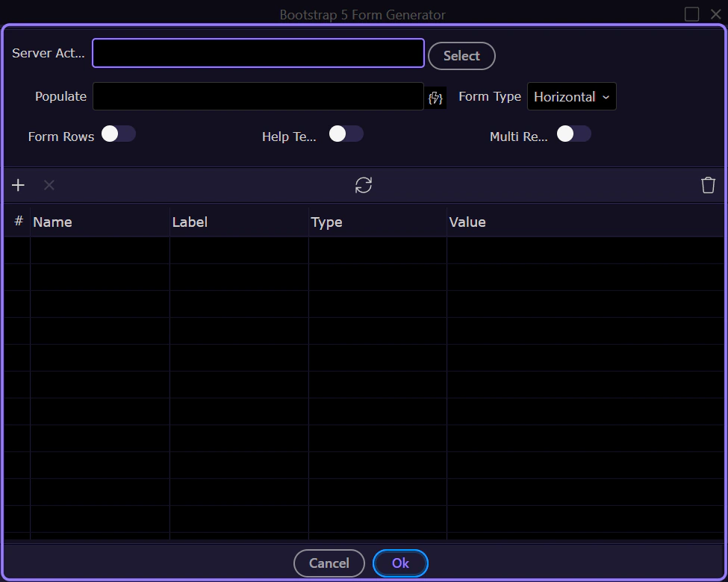Click the Select button for Server Action

tap(461, 56)
